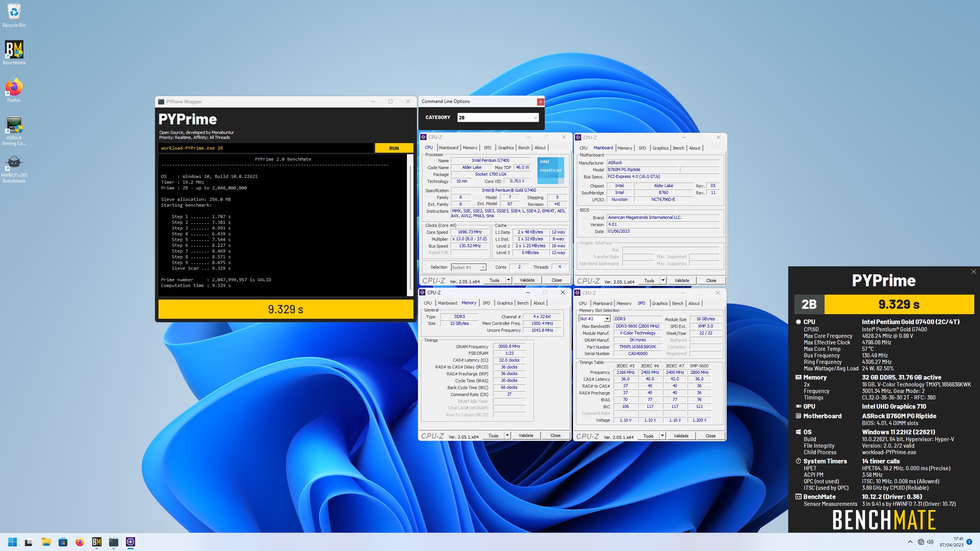
Task: Expand Tools arrow in CPU-Z Mainboard window
Action: (x=663, y=280)
